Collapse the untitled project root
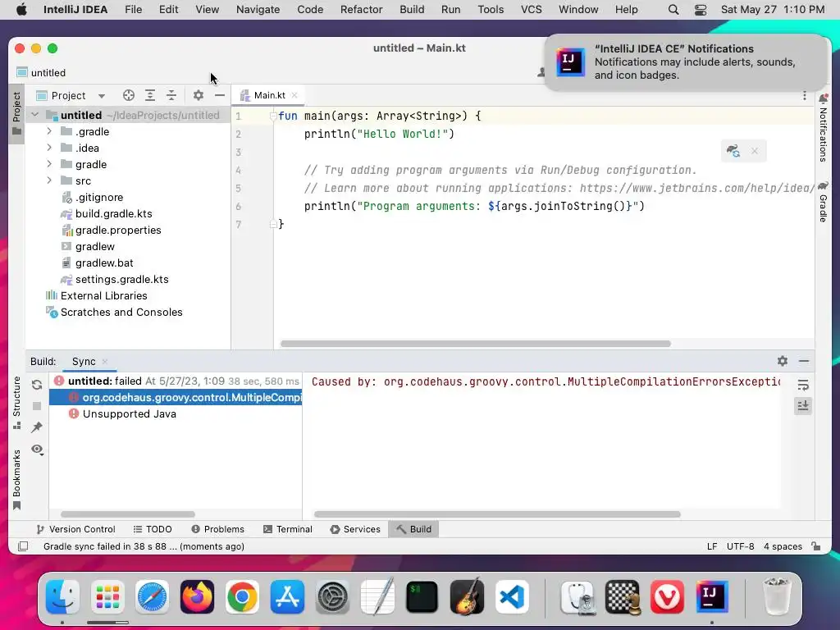Image resolution: width=840 pixels, height=630 pixels. point(35,115)
